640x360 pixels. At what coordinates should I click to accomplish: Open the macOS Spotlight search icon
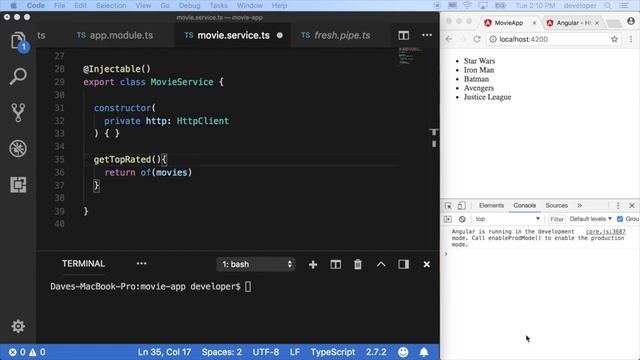tap(608, 6)
